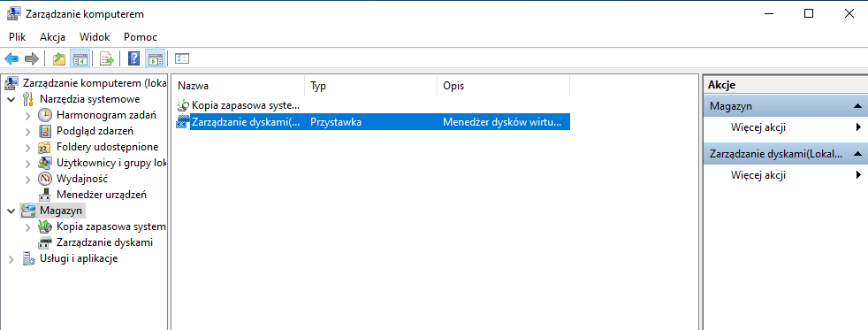Toggle the Show/Hide Action Pane toolbar icon

click(x=155, y=58)
